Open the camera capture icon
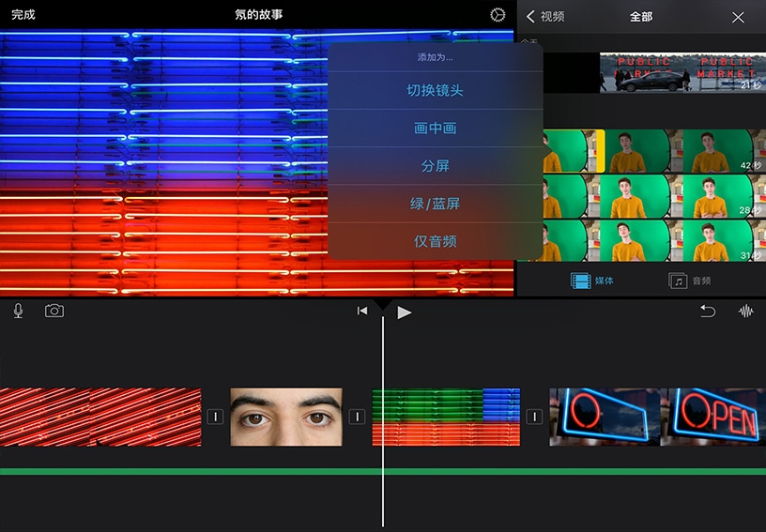The image size is (766, 532). (x=54, y=312)
